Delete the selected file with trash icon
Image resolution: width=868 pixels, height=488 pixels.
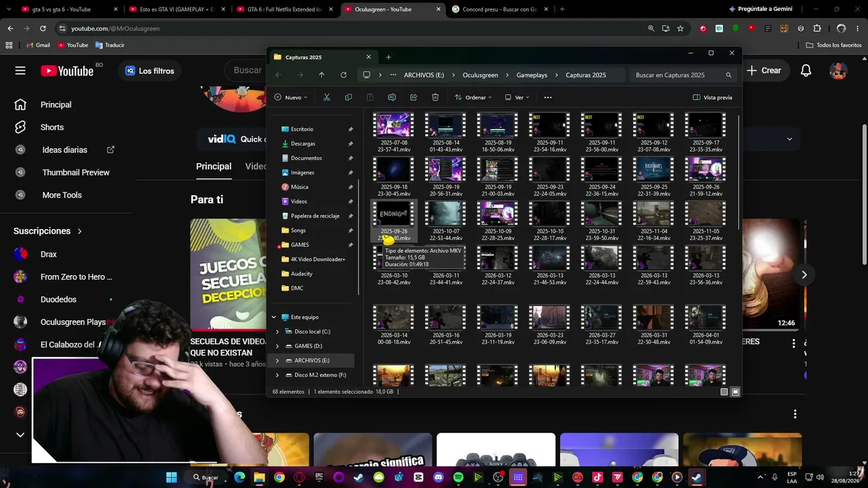pyautogui.click(x=435, y=98)
